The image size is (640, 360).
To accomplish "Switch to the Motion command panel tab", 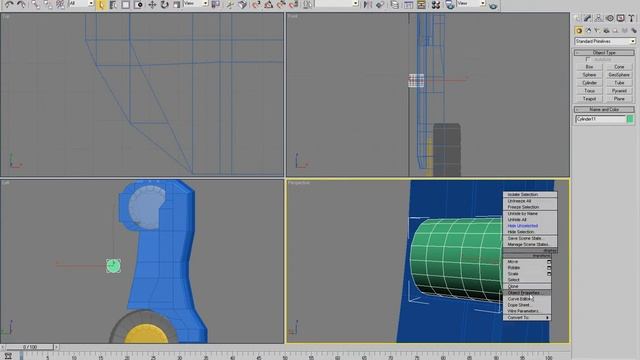I will 610,18.
